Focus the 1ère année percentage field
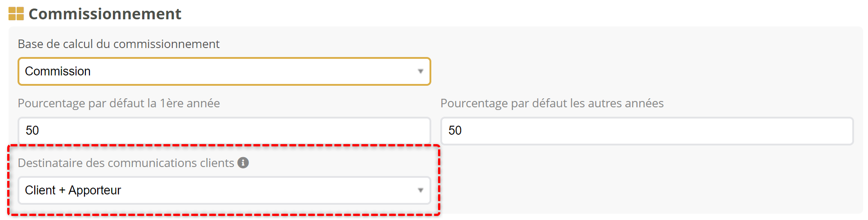This screenshot has height=220, width=868. (224, 131)
